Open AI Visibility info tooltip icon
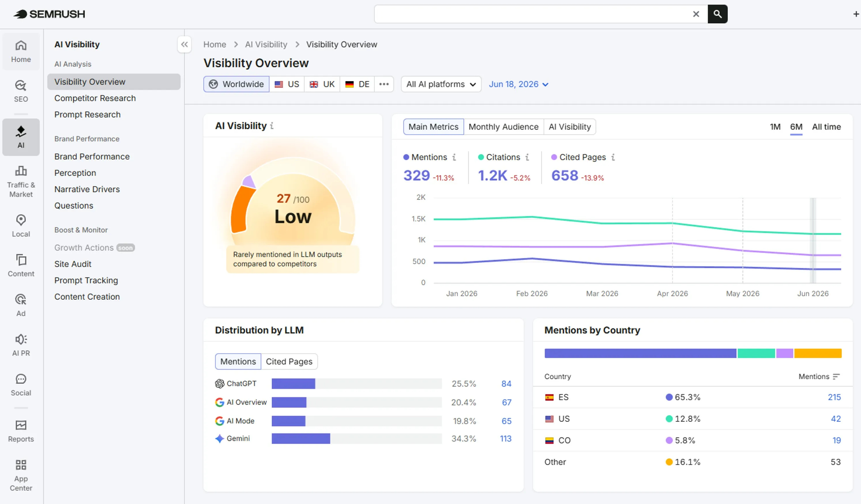The image size is (861, 504). [272, 126]
